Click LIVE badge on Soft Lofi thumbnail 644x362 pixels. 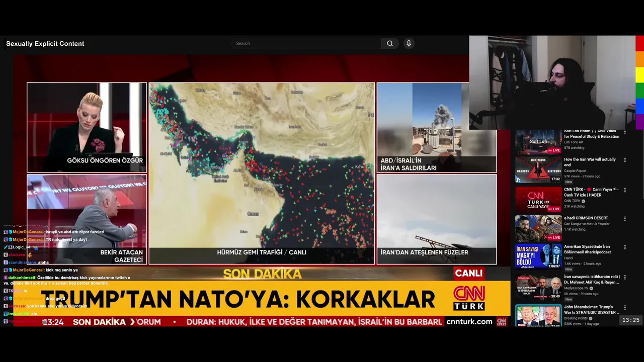tap(554, 150)
